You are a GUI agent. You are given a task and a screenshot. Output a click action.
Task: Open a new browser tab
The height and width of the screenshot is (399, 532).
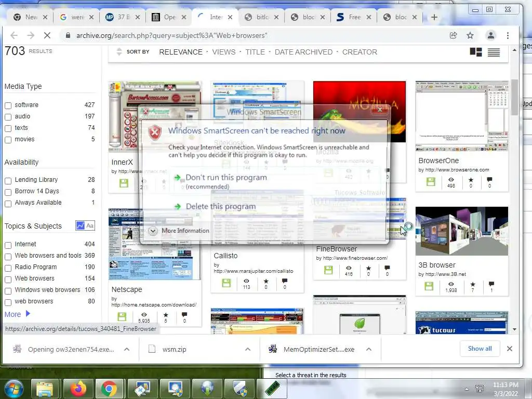click(434, 17)
